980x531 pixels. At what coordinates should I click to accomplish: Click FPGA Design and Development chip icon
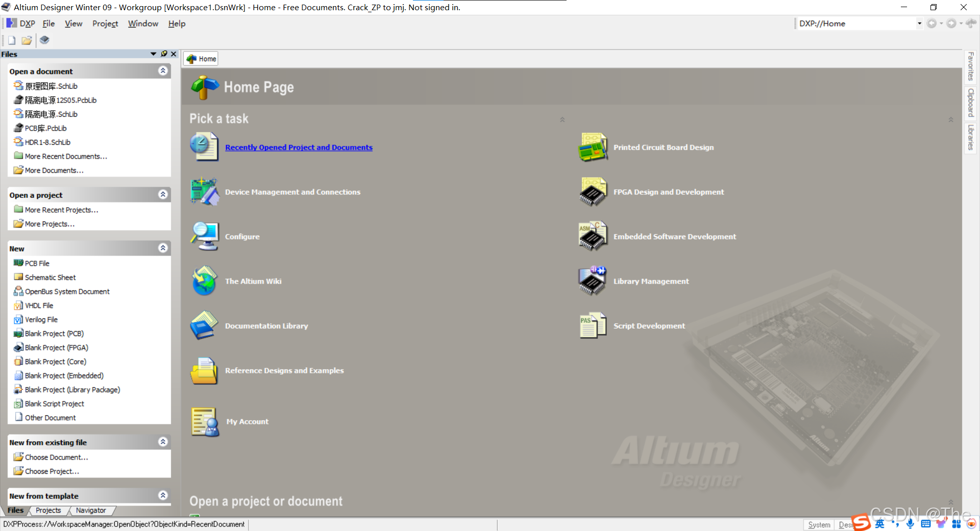593,191
